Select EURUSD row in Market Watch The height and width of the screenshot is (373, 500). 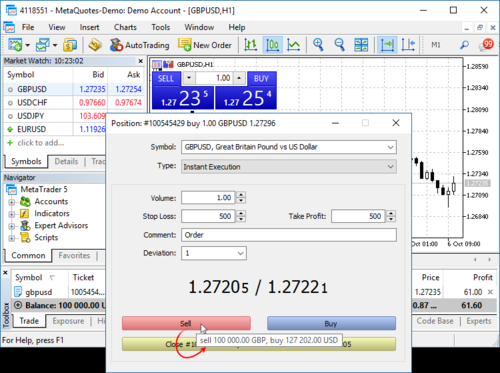55,129
